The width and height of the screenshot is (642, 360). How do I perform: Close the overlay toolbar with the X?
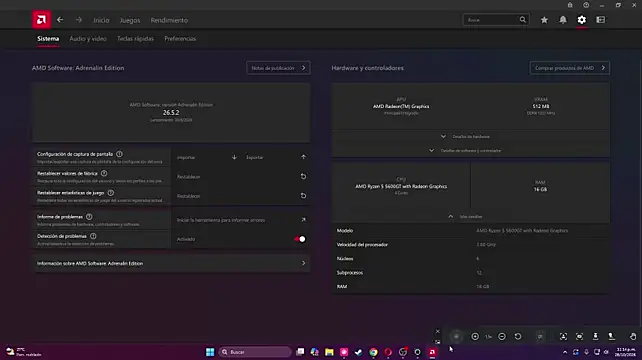[437, 331]
